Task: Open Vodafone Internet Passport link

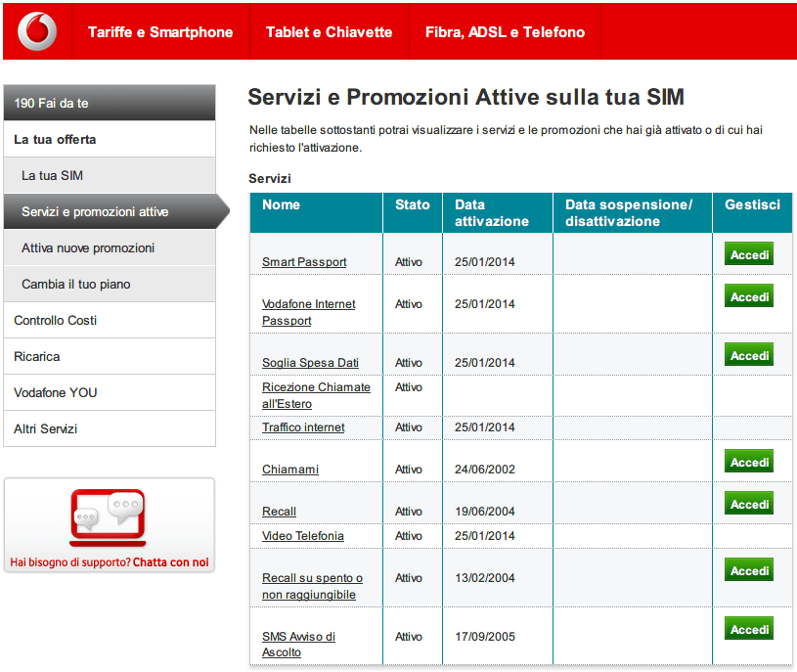Action: click(309, 312)
